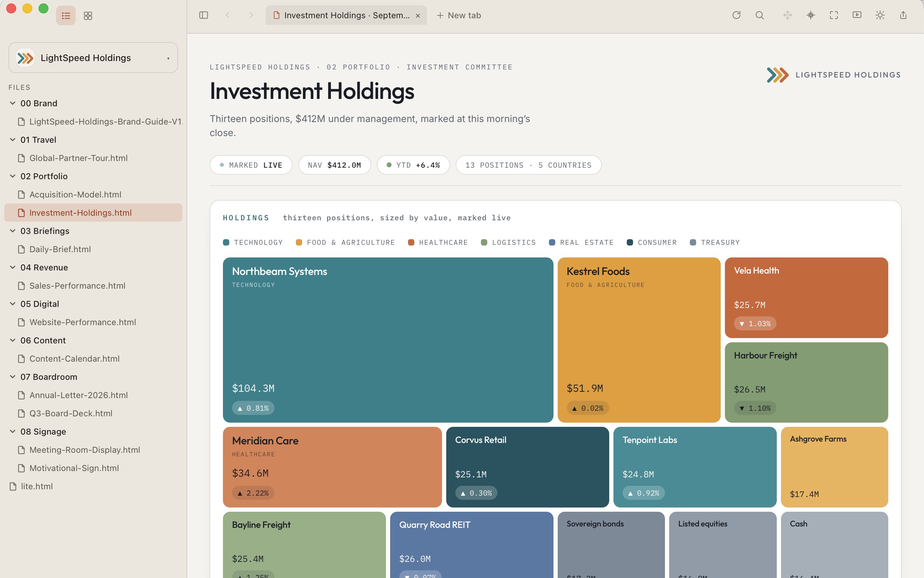Click the Food & Agriculture legend swatch

(x=299, y=242)
